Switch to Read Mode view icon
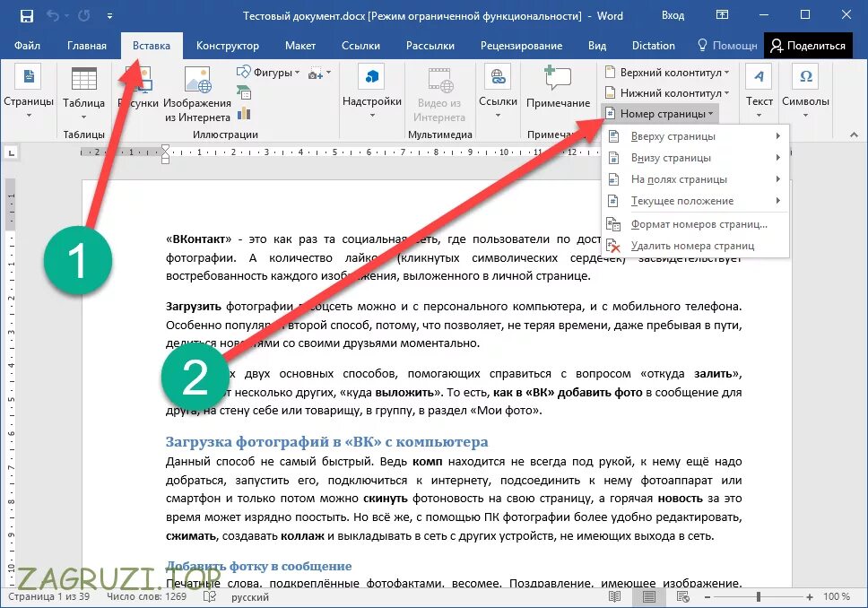 [614, 597]
